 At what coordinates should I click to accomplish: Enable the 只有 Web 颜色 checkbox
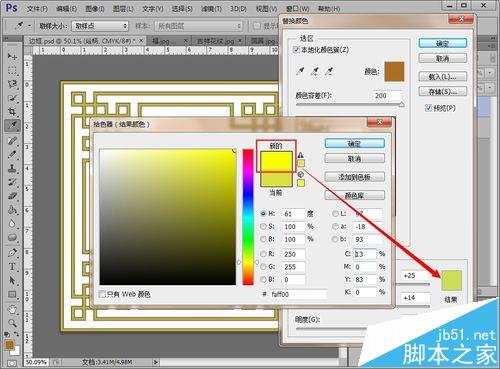[102, 294]
